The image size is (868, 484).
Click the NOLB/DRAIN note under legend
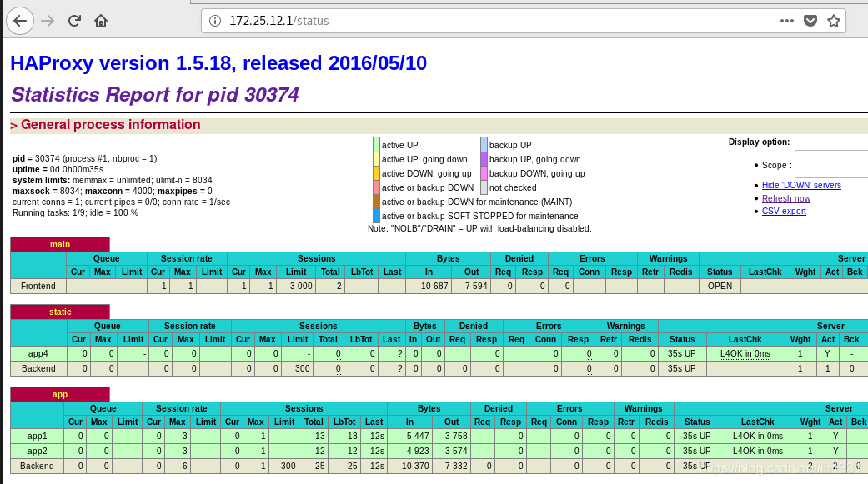[x=479, y=228]
